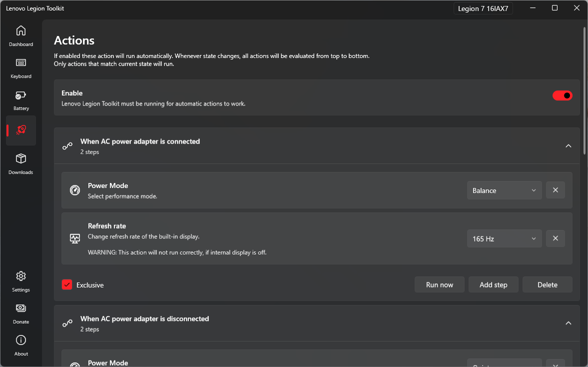The image size is (588, 367).
Task: Click the 'When AC power adapter is connected' title
Action: [x=140, y=141]
